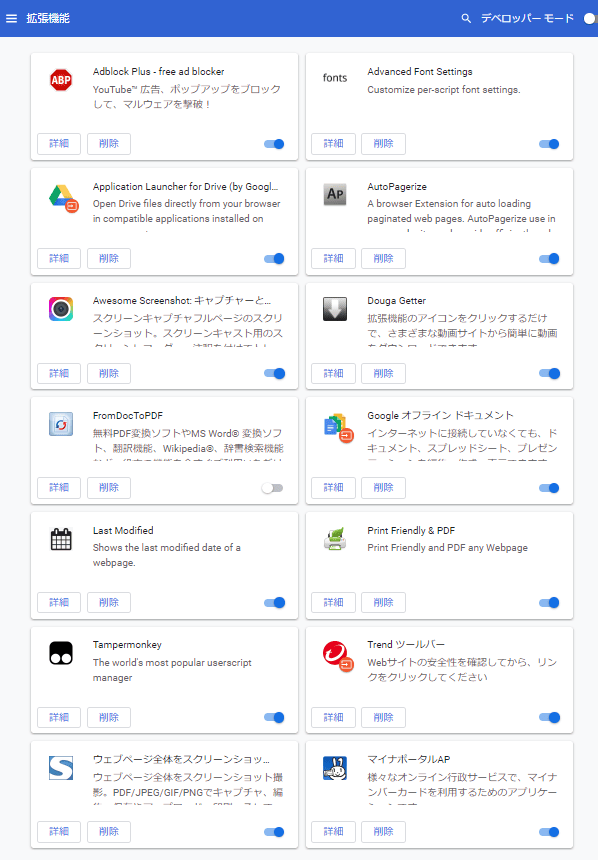Image resolution: width=598 pixels, height=860 pixels.
Task: Click 削除 for Advanced Font Settings
Action: click(383, 144)
